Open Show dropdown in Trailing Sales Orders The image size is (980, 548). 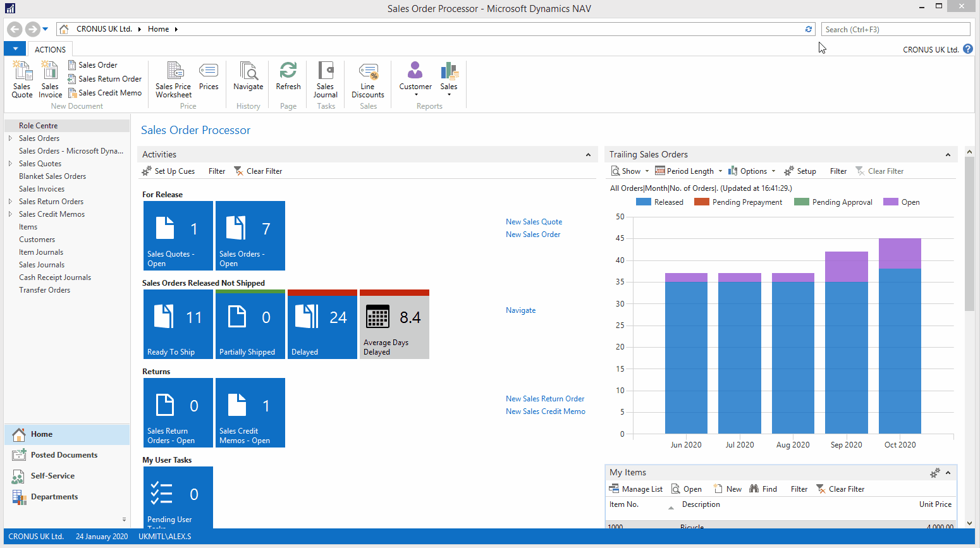click(x=630, y=171)
